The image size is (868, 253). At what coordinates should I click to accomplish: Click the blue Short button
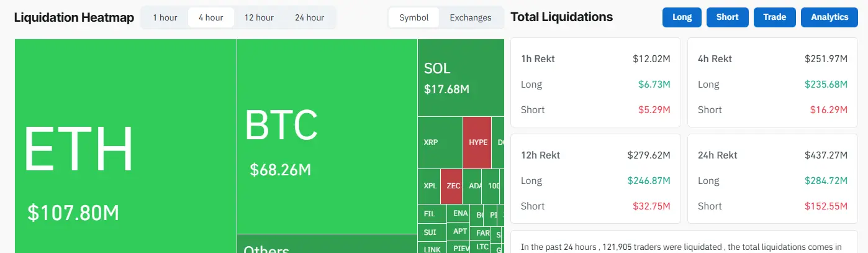point(727,17)
